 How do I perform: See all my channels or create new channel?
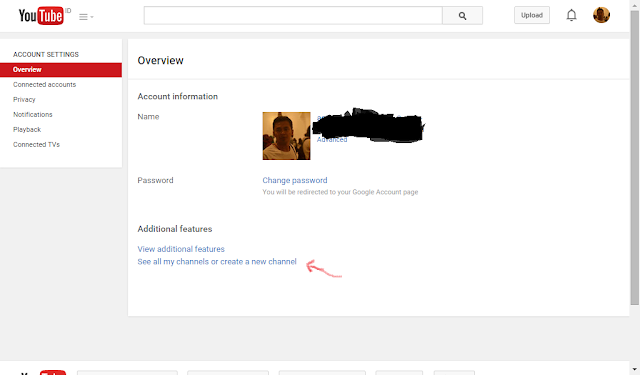[x=217, y=262]
